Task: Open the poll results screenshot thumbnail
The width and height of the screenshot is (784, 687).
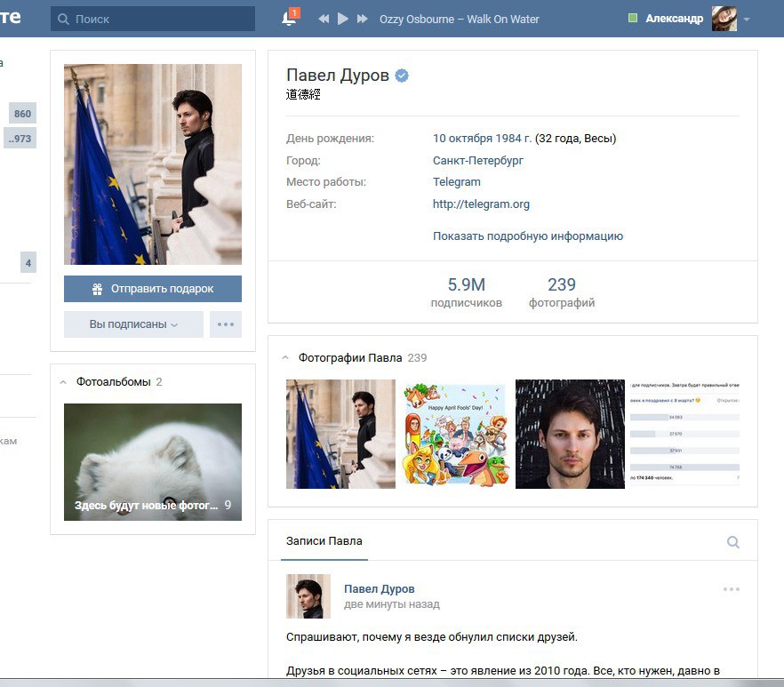Action: click(x=684, y=434)
